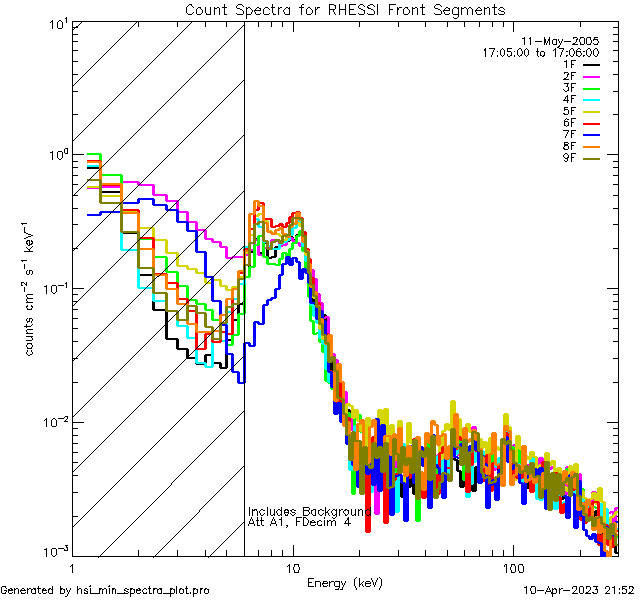
Task: Select the 'Att A1, FDecim 4' annotation
Action: pyautogui.click(x=299, y=522)
